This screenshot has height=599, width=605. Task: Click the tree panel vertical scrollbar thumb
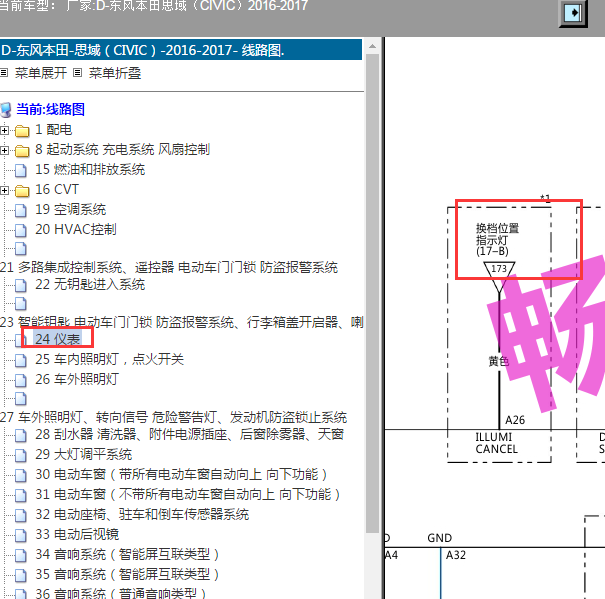pos(372,293)
